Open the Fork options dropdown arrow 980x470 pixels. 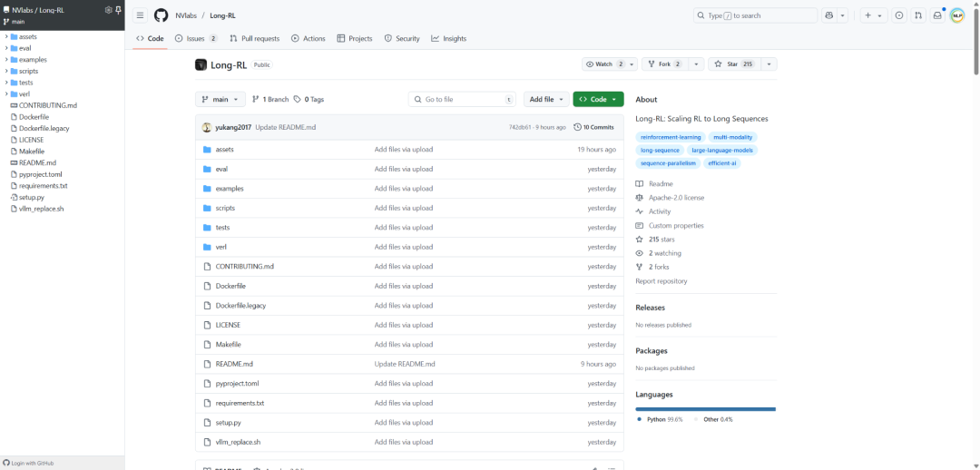coord(696,64)
